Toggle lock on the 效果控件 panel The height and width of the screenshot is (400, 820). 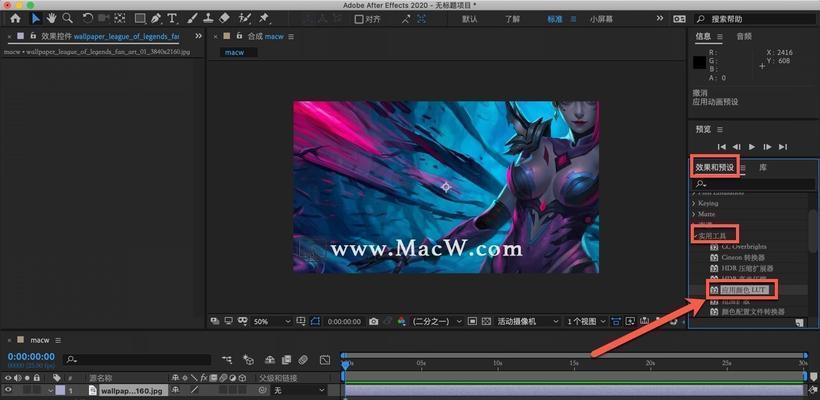click(x=33, y=36)
